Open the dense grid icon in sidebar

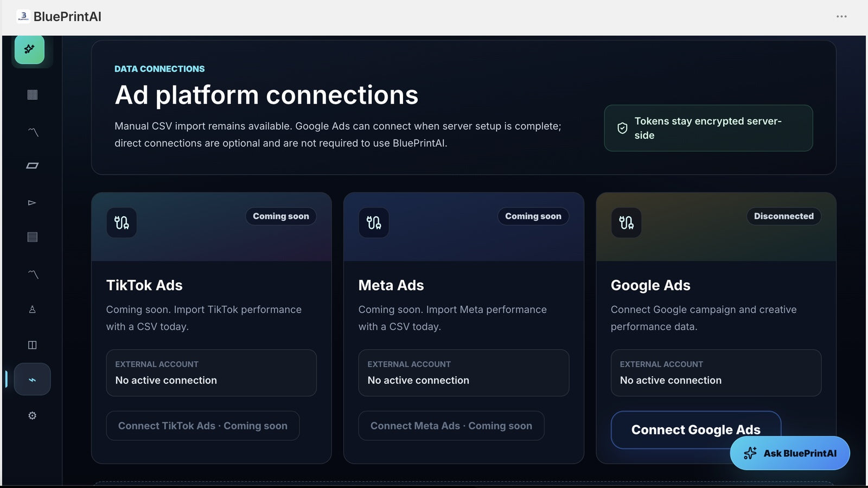coord(33,95)
